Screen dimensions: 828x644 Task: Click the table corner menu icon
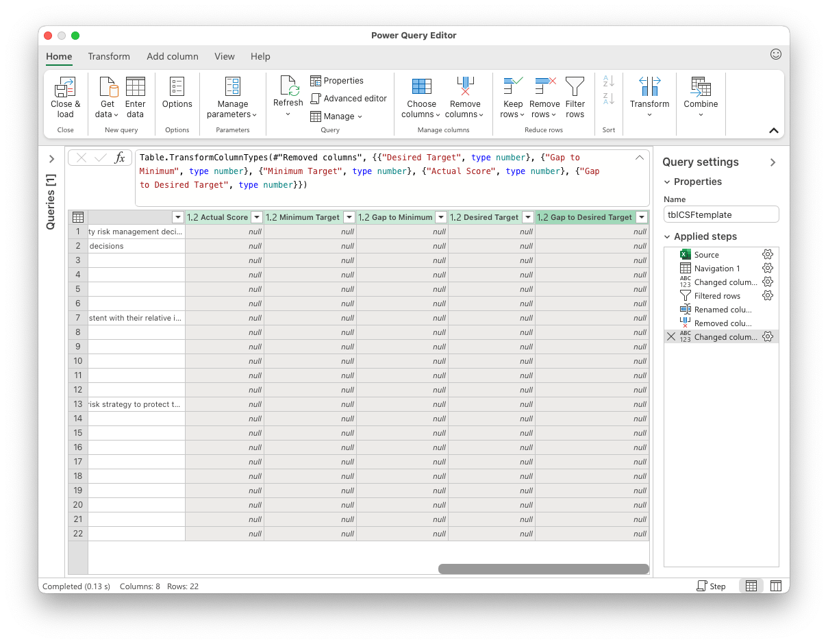click(x=78, y=217)
